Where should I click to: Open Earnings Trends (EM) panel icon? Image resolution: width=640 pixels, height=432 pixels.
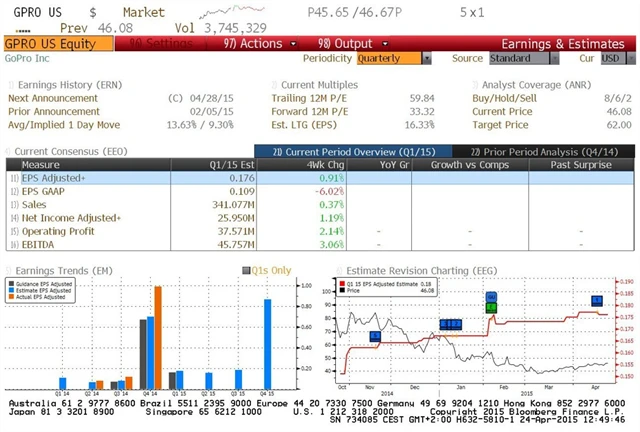coord(9,270)
